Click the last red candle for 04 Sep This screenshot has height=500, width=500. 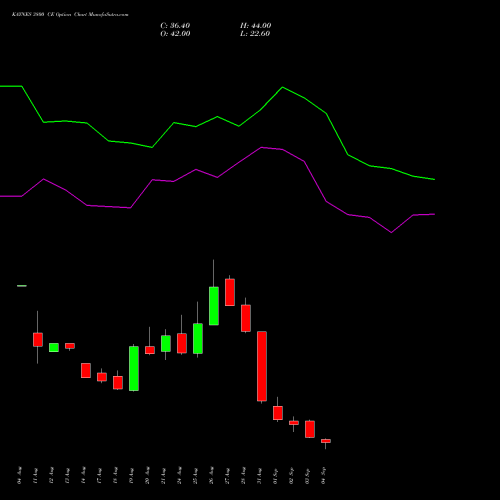tap(326, 441)
